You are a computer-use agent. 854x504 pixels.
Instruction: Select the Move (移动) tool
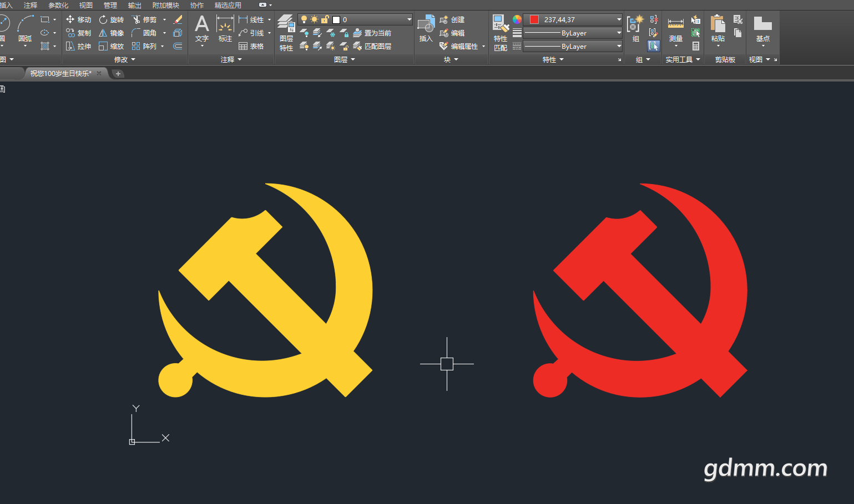78,19
